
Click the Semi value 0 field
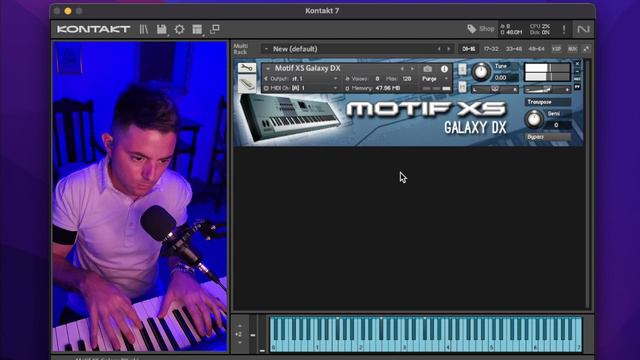coord(556,125)
